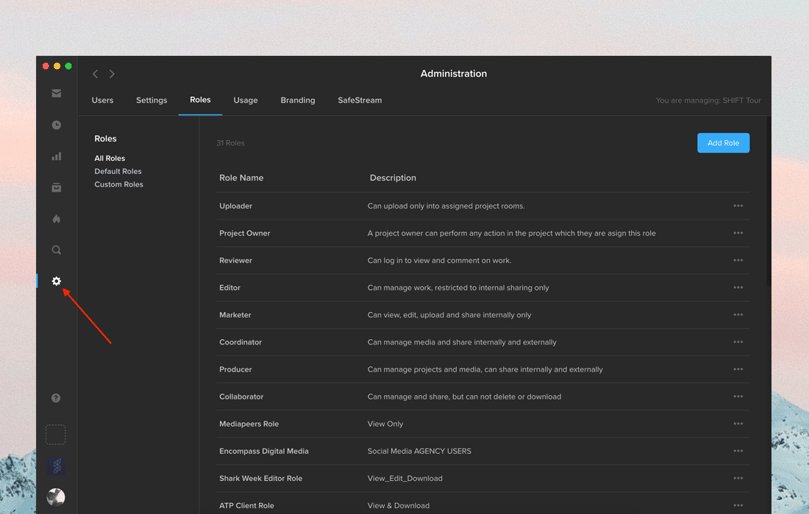
Task: Open options menu for Marketer role
Action: (738, 315)
